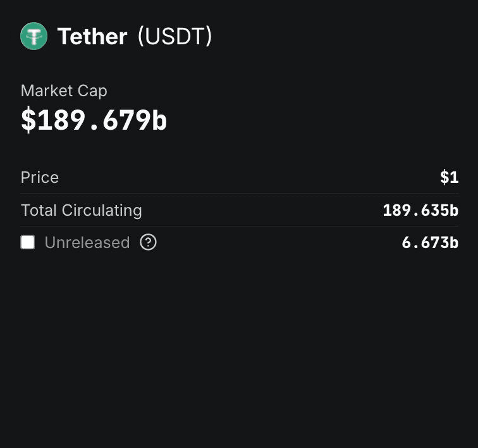Select the $189.679b market cap figure
478x448 pixels.
(94, 120)
